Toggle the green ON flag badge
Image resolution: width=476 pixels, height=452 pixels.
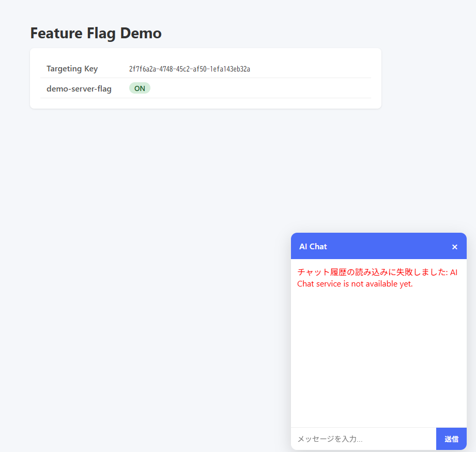140,88
